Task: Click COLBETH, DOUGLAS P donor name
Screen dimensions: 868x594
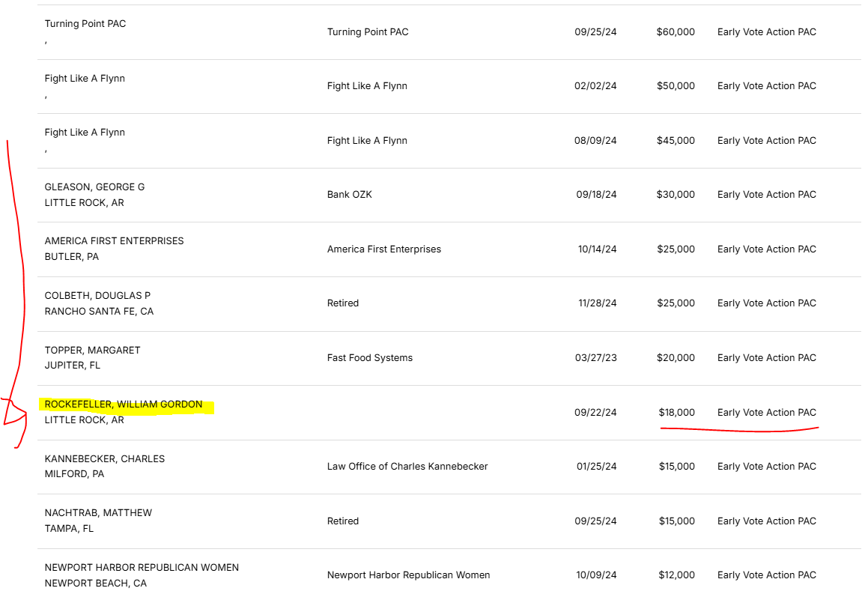Action: pos(97,296)
